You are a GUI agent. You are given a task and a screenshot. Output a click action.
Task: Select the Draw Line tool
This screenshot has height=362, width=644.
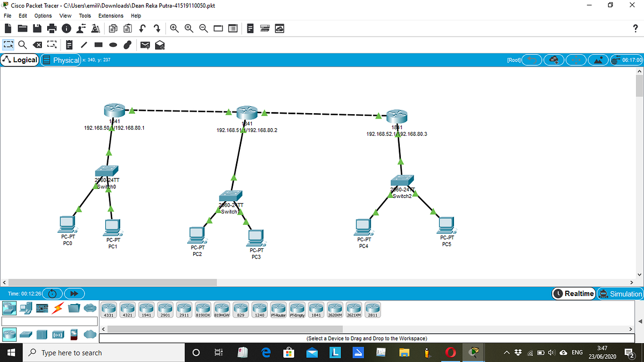coord(84,45)
